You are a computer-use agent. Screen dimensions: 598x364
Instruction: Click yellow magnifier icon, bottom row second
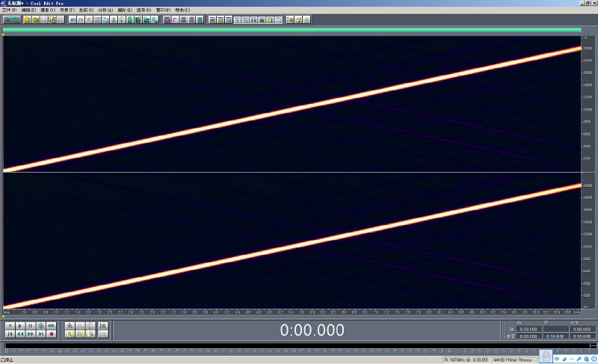coord(80,334)
